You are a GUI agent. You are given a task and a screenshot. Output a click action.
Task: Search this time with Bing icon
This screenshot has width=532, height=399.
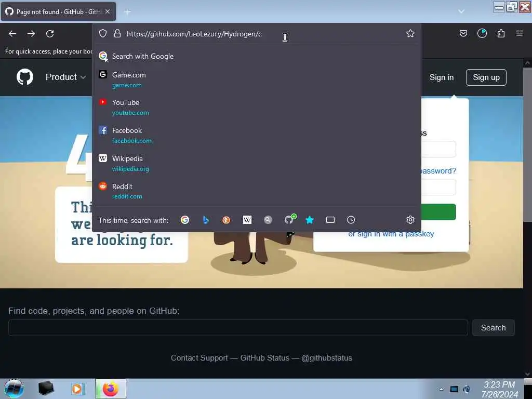coord(206,220)
